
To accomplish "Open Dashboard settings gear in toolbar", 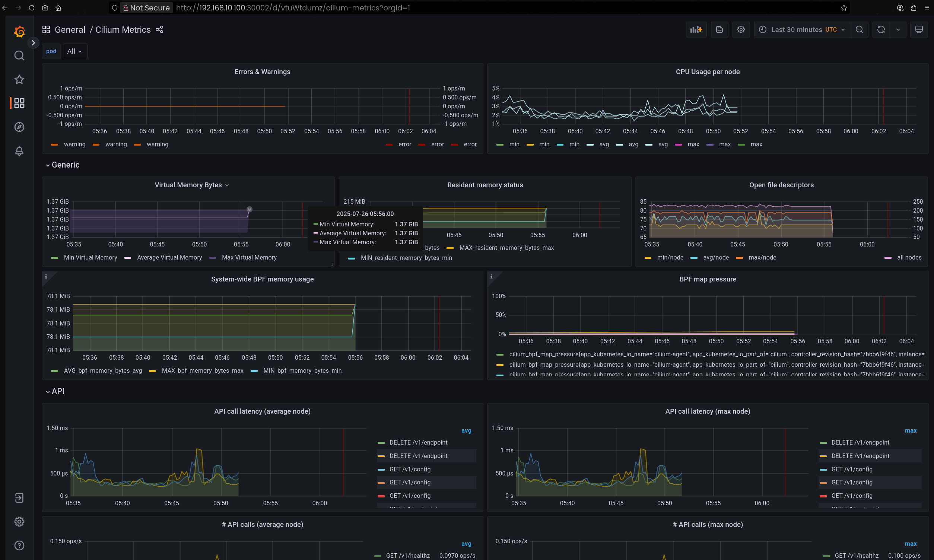I will [x=741, y=29].
